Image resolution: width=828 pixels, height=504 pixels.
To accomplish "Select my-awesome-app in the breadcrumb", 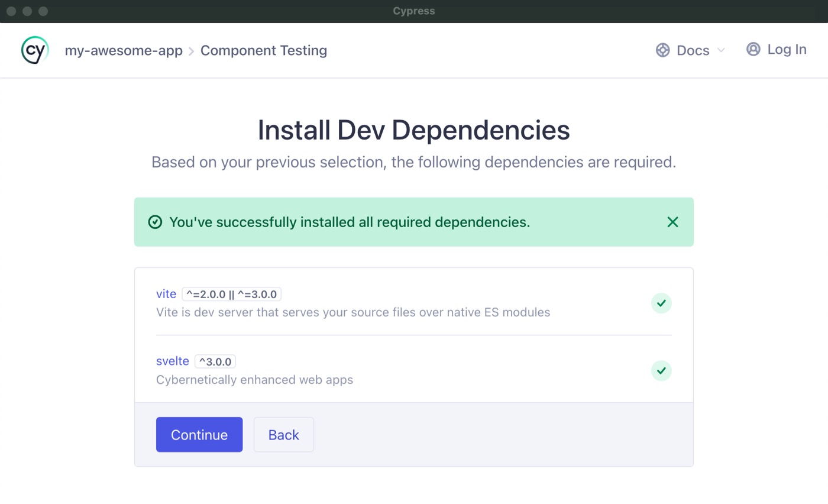I will [124, 50].
